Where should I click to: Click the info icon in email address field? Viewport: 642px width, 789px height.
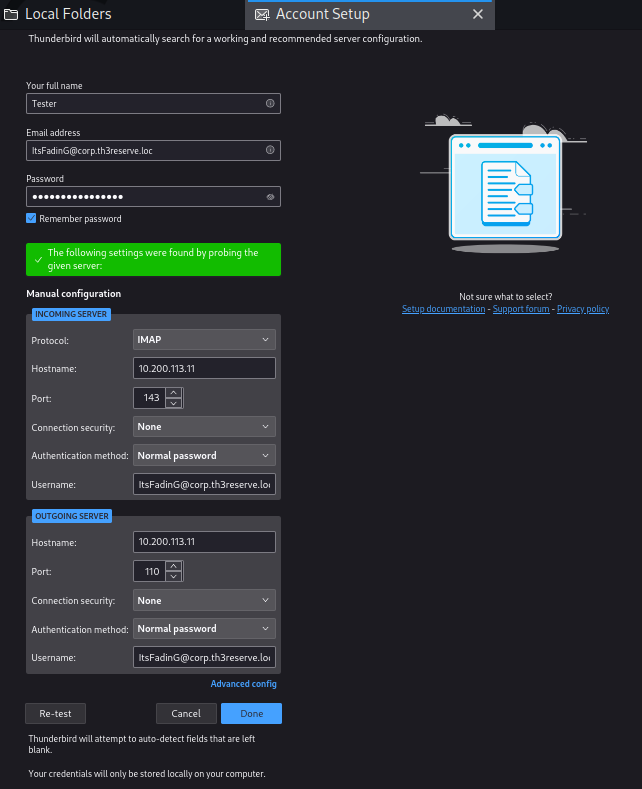pyautogui.click(x=270, y=150)
